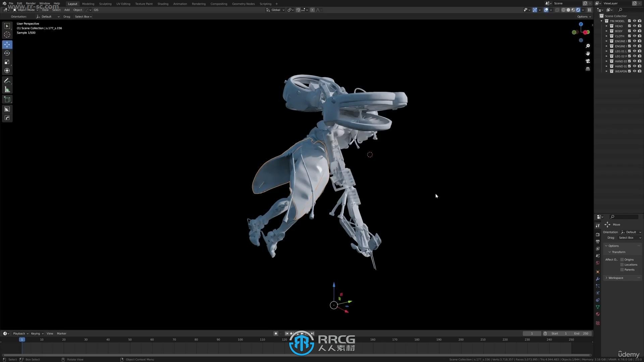The image size is (644, 362).
Task: Click the global orientation dropdown
Action: pos(276,10)
